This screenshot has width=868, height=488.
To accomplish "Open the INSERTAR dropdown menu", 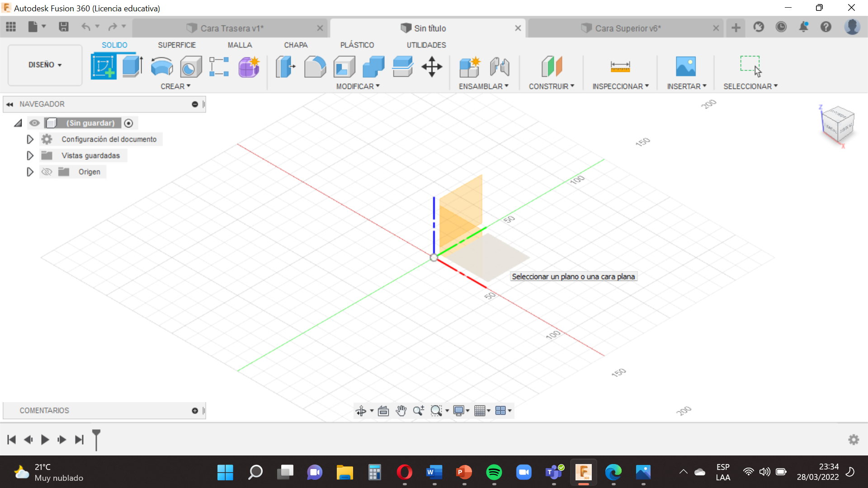I will point(687,86).
